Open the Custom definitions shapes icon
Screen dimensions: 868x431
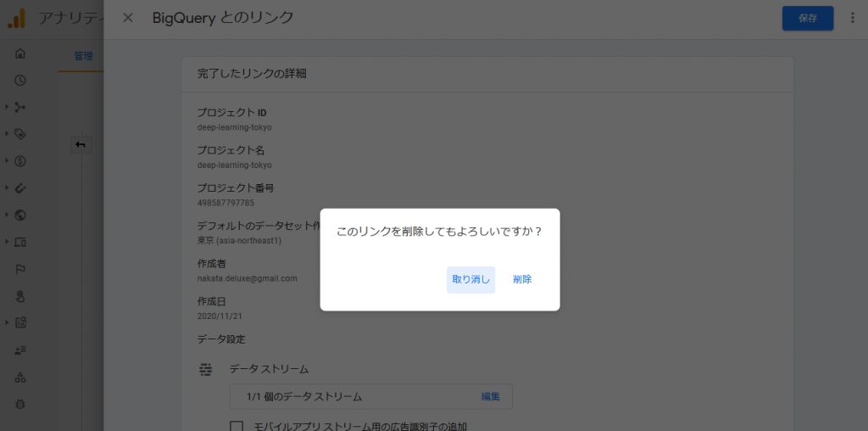(x=20, y=378)
